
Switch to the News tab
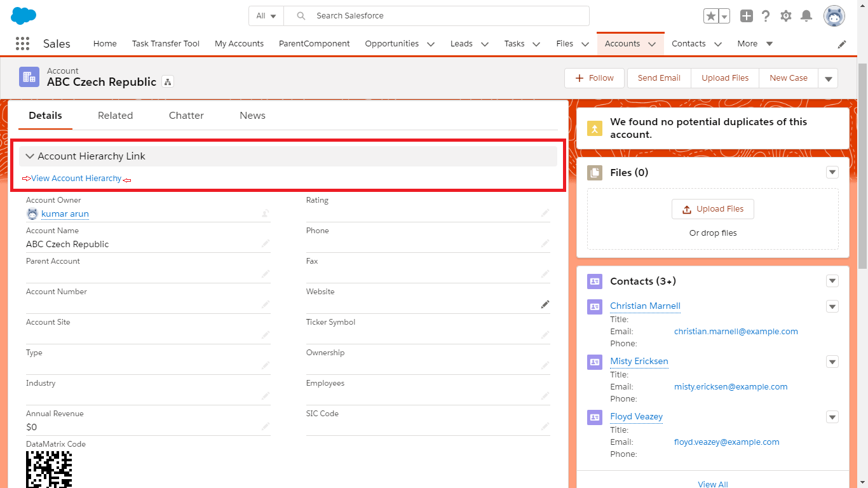point(252,116)
